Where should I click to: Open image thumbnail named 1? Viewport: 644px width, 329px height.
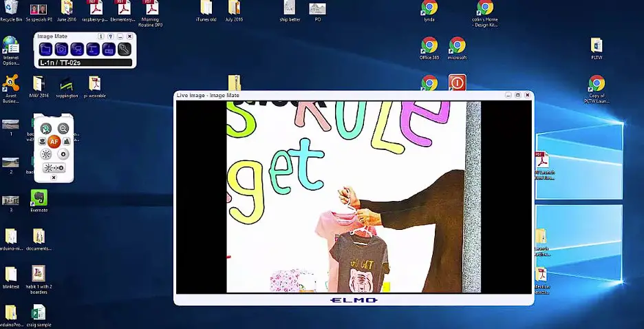point(11,127)
